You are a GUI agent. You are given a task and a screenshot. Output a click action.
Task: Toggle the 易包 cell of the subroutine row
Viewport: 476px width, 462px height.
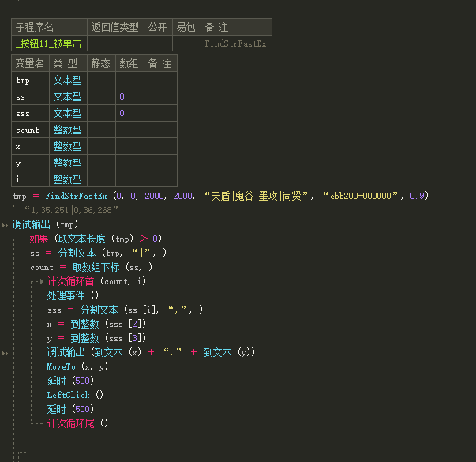tap(186, 43)
